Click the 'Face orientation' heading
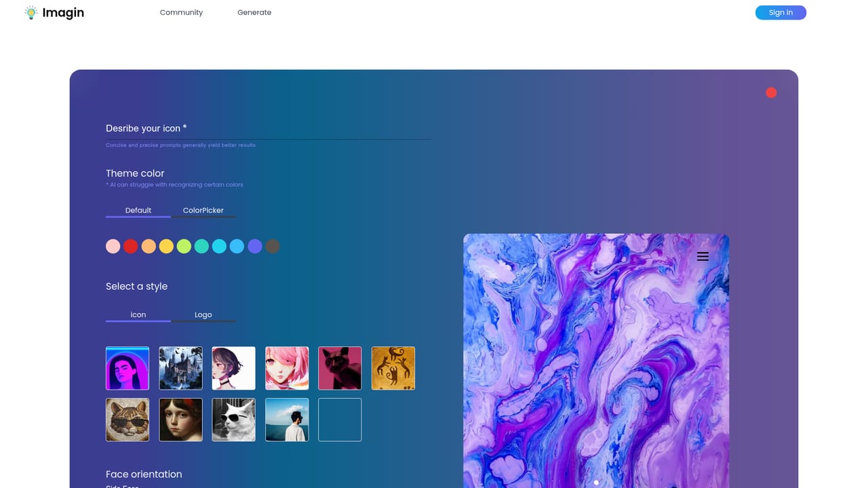 click(x=144, y=474)
